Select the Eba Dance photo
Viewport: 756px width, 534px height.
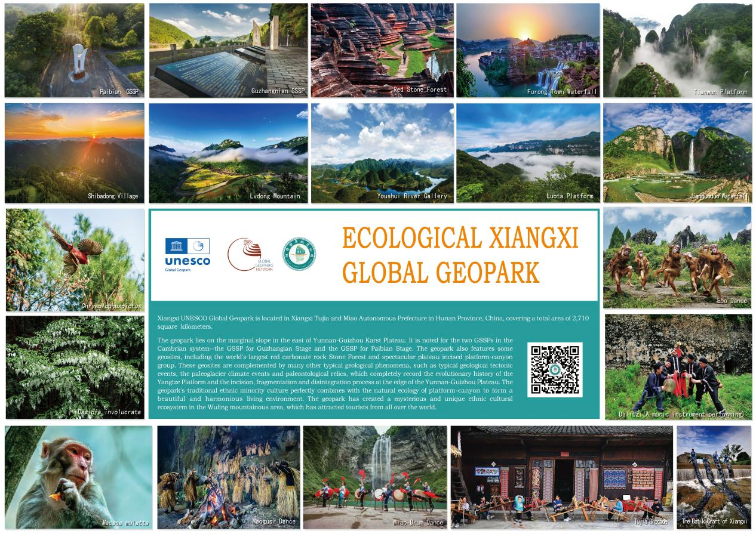[677, 257]
